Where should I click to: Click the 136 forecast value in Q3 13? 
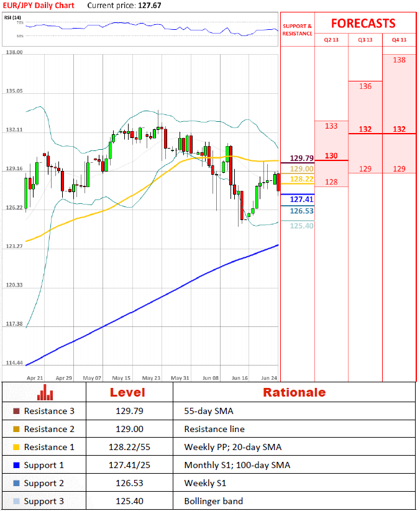point(365,86)
